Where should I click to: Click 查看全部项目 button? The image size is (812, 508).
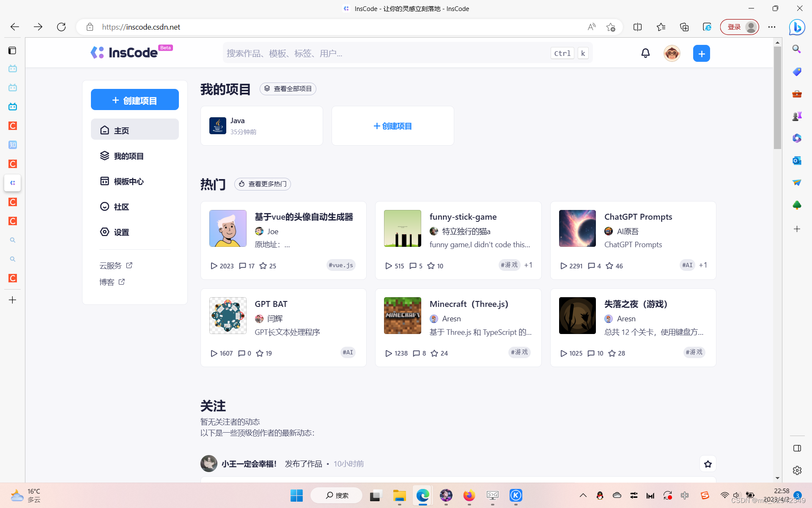point(288,89)
